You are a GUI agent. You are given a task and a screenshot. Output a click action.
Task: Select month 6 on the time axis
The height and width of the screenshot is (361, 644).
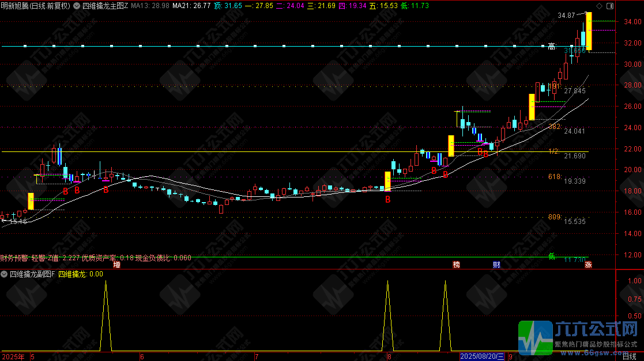click(x=142, y=357)
